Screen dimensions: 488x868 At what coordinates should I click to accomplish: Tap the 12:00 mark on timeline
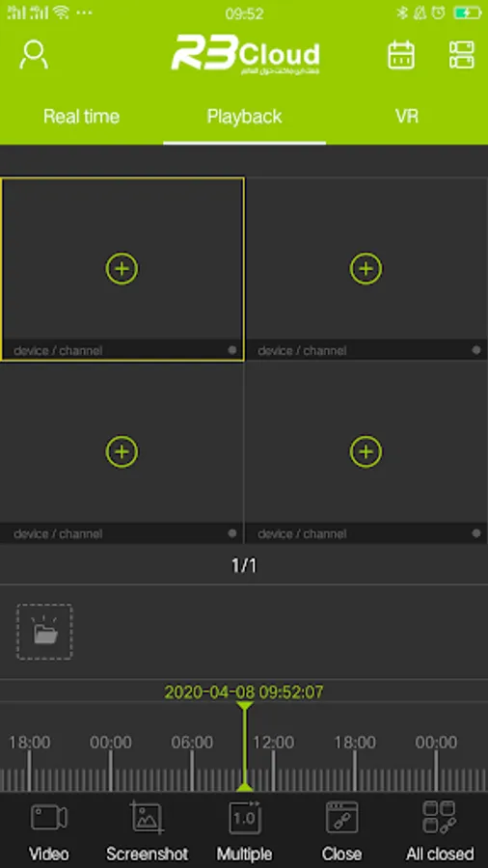(x=273, y=743)
